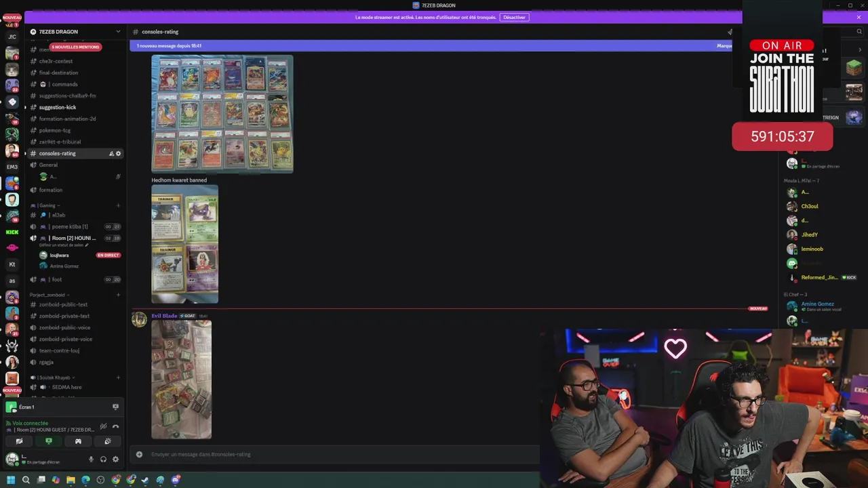This screenshot has width=868, height=488.
Task: Click the EN DIRECT live badge
Action: [x=108, y=255]
